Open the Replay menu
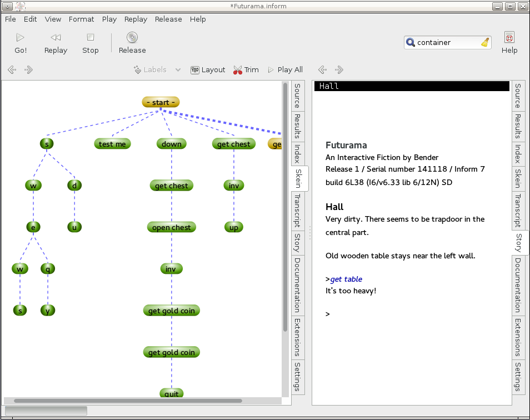530x420 pixels. 136,19
